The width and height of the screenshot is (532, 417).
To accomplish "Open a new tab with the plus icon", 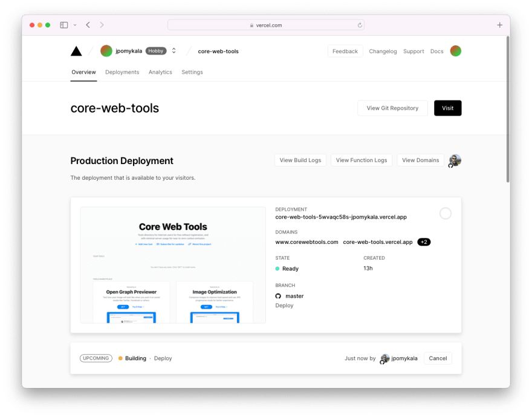I will pos(499,25).
